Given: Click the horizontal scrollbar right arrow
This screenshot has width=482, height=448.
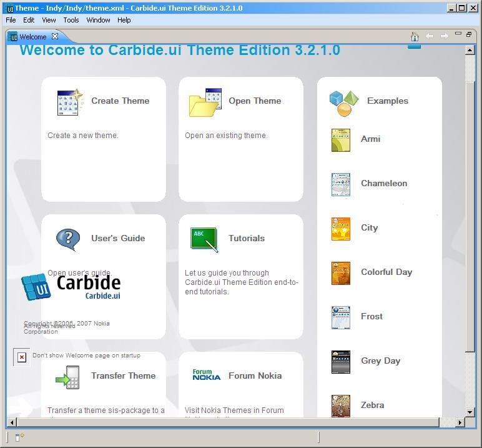Looking at the screenshot, I should (x=460, y=422).
